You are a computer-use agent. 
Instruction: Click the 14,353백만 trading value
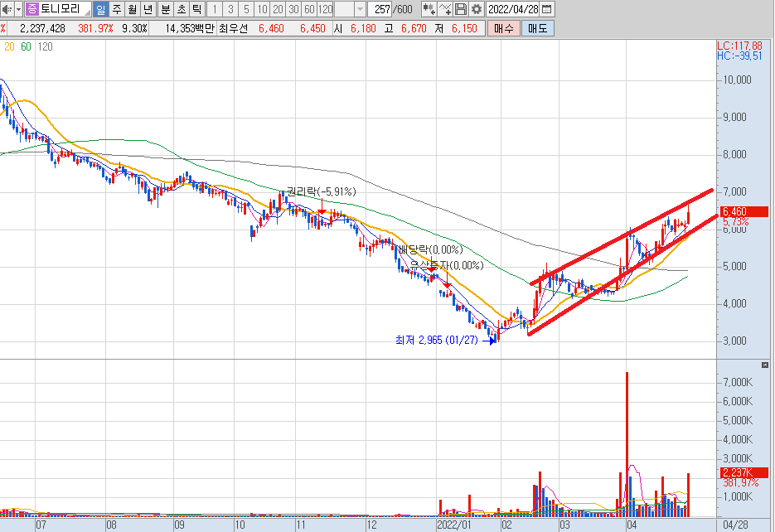tap(190, 29)
